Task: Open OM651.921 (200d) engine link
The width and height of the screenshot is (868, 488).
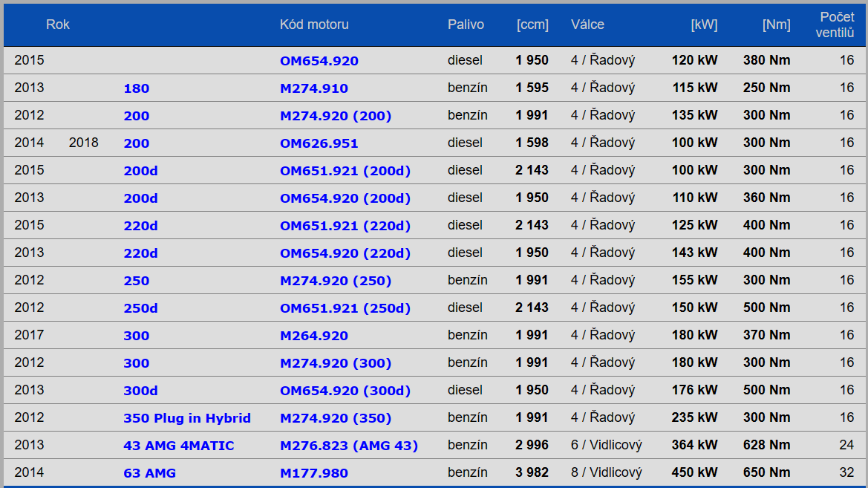Action: point(345,171)
